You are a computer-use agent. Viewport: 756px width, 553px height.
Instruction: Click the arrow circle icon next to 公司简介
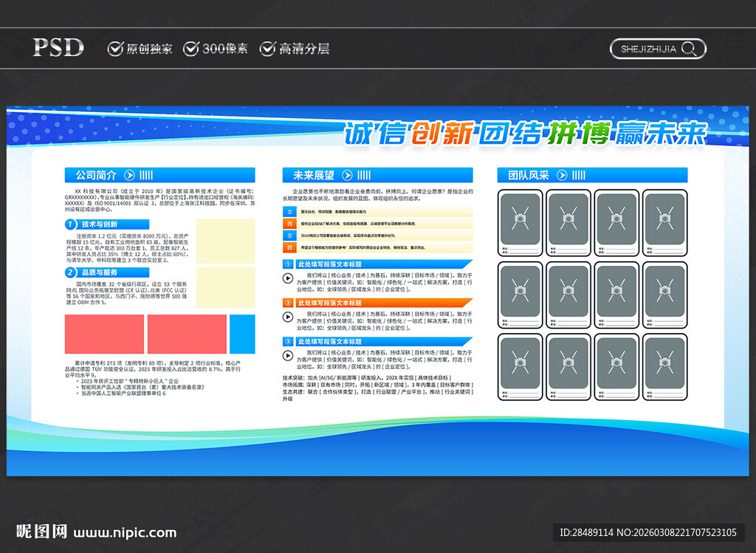pos(130,175)
